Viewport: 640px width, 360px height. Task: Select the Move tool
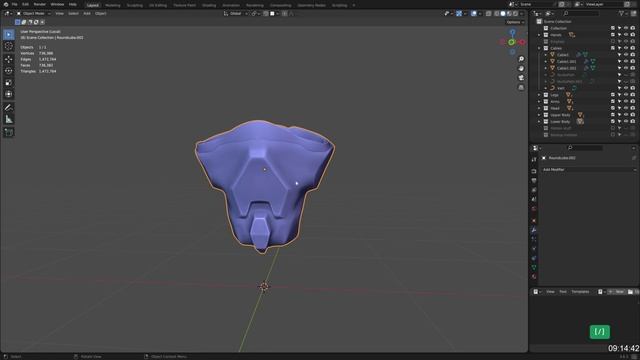pos(9,60)
